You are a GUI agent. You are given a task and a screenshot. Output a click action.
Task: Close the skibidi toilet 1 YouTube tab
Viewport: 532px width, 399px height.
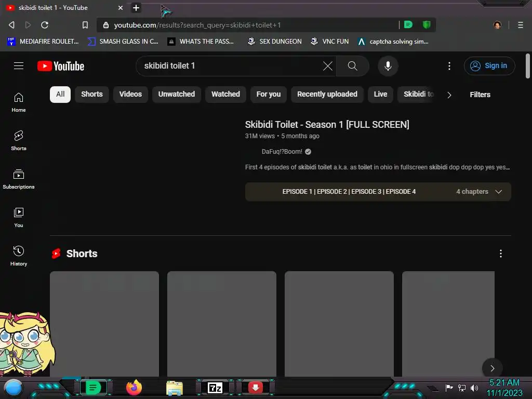121,7
